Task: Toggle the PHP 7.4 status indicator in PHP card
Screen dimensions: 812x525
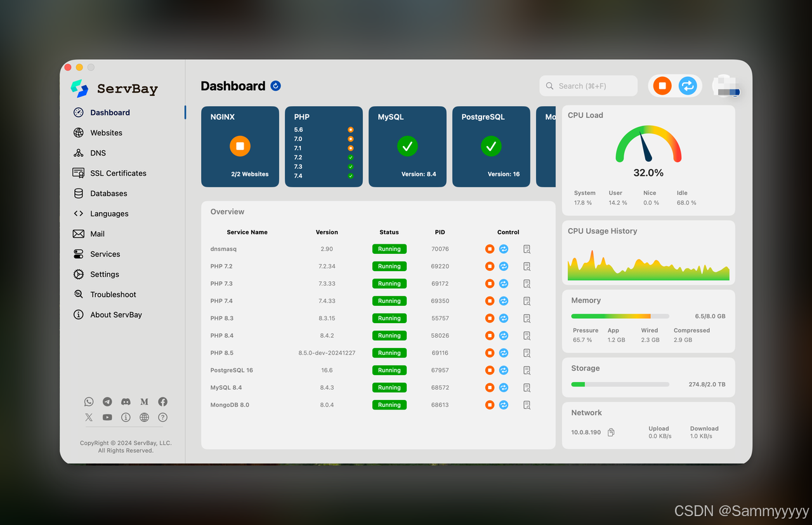Action: (351, 176)
